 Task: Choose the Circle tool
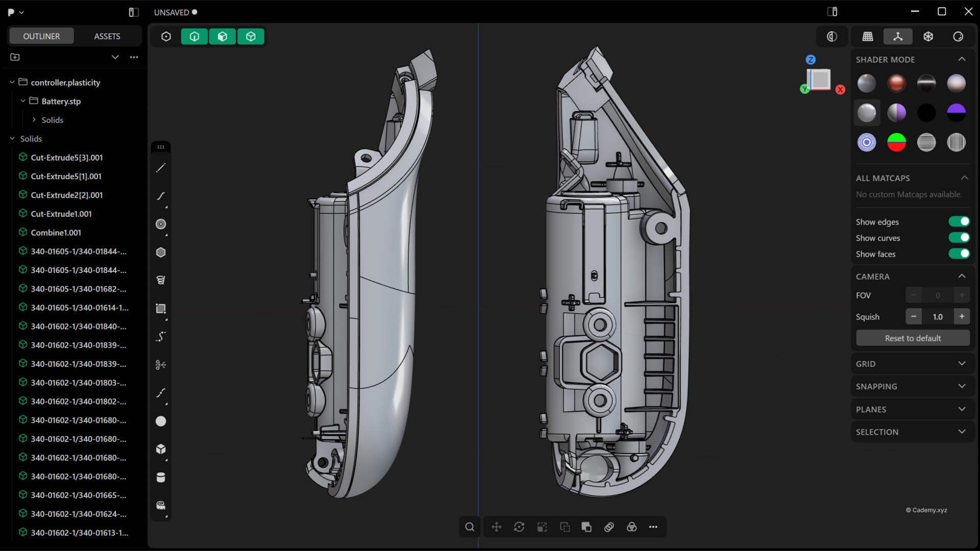[161, 224]
